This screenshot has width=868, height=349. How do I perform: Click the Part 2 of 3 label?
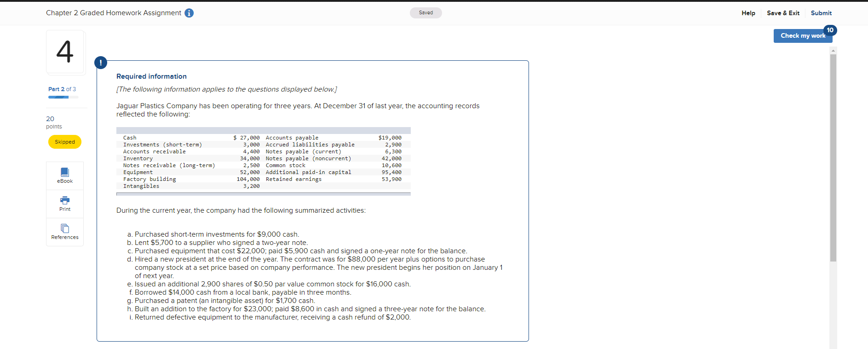(x=62, y=89)
